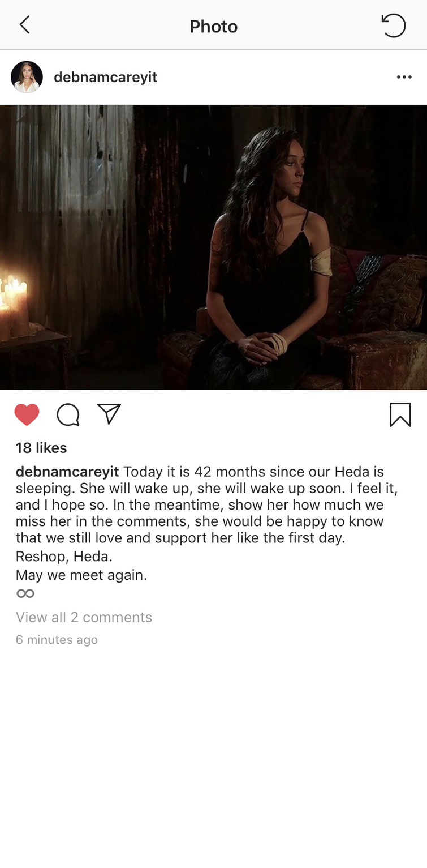Open comments with the speech bubble icon
The width and height of the screenshot is (427, 868).
tap(68, 414)
